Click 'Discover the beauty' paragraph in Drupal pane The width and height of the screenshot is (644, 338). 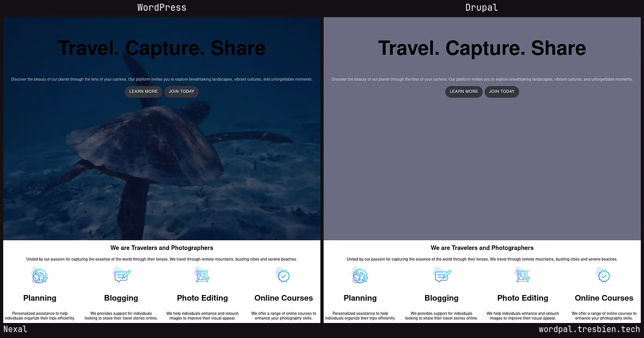[482, 79]
